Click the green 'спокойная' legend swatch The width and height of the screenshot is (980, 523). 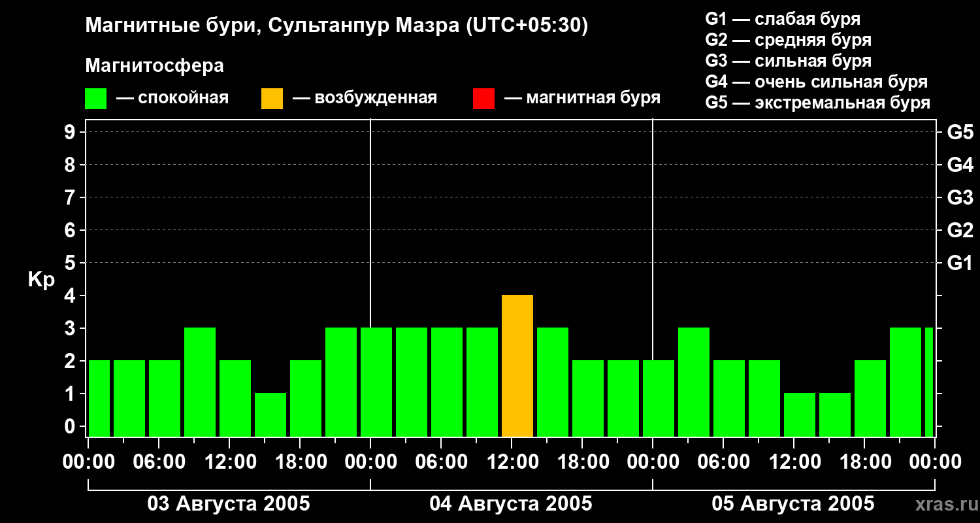95,99
